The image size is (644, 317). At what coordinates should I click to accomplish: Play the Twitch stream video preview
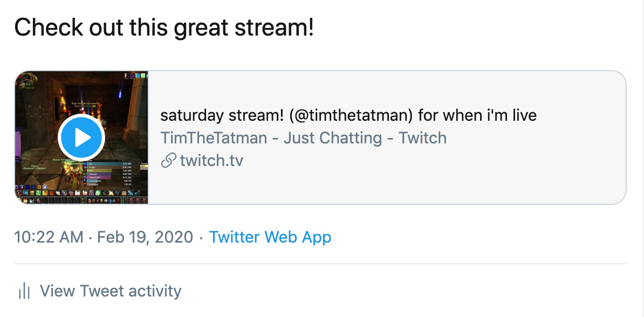point(81,138)
